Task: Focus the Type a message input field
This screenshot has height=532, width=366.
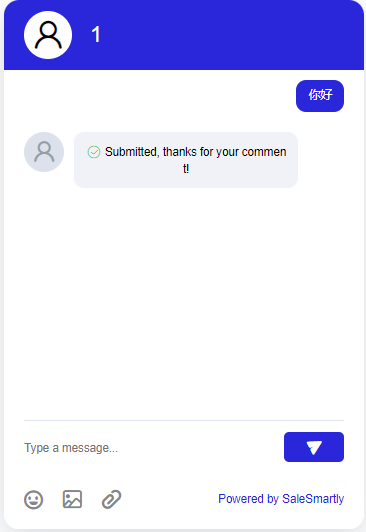Action: (151, 448)
